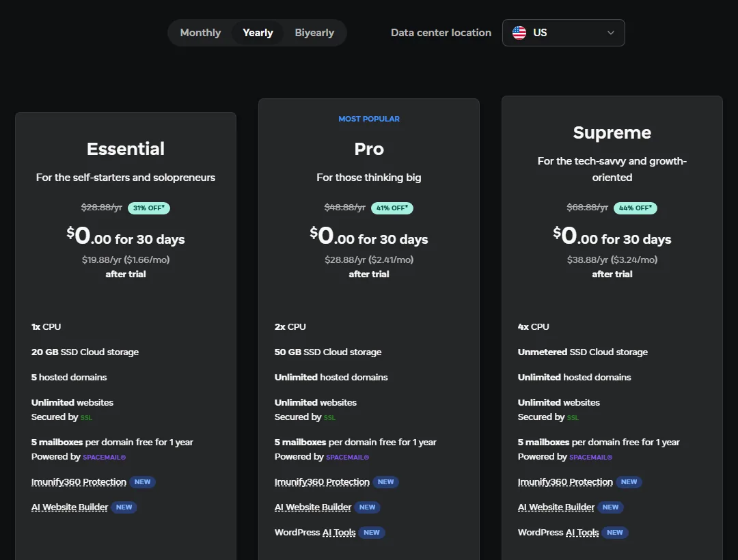The image size is (738, 560).
Task: Click the struck-through $28.88/yr price in Essential
Action: [x=102, y=208]
